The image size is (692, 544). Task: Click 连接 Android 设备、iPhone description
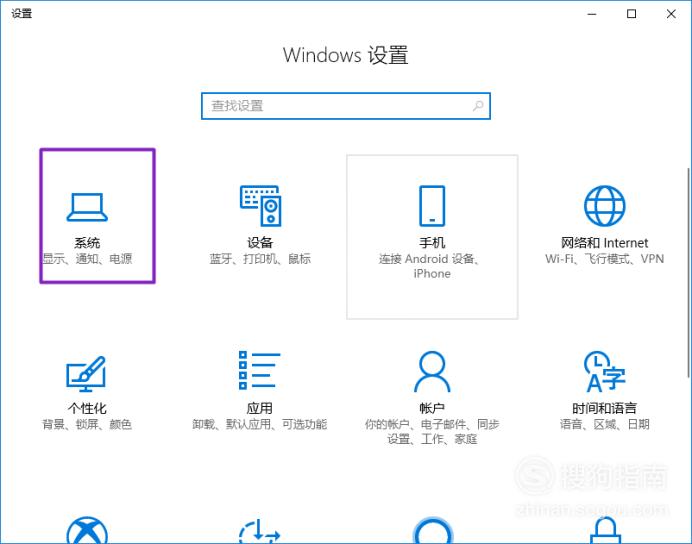(429, 266)
